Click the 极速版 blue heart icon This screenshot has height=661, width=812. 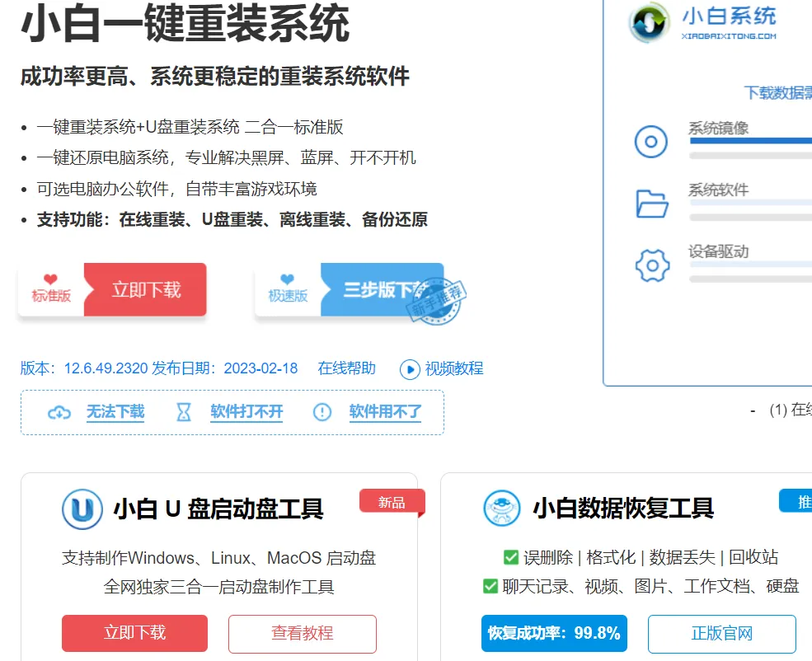tap(288, 279)
